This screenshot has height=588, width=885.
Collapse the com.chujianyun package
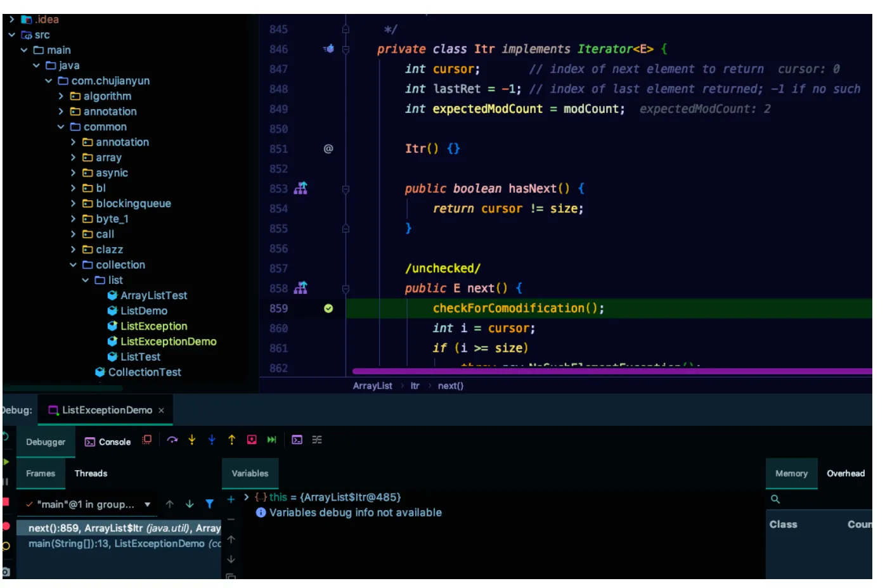(x=49, y=81)
